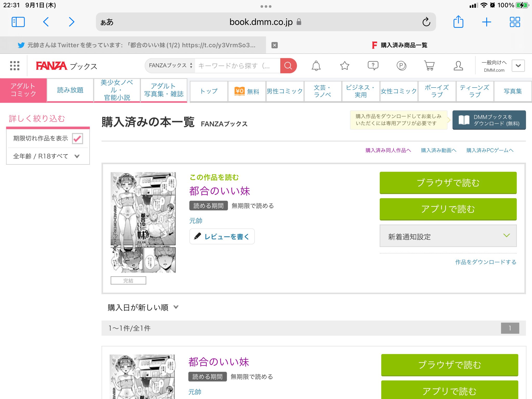Expand the 全年齢 / R18すべて dropdown
The width and height of the screenshot is (532, 399).
47,156
